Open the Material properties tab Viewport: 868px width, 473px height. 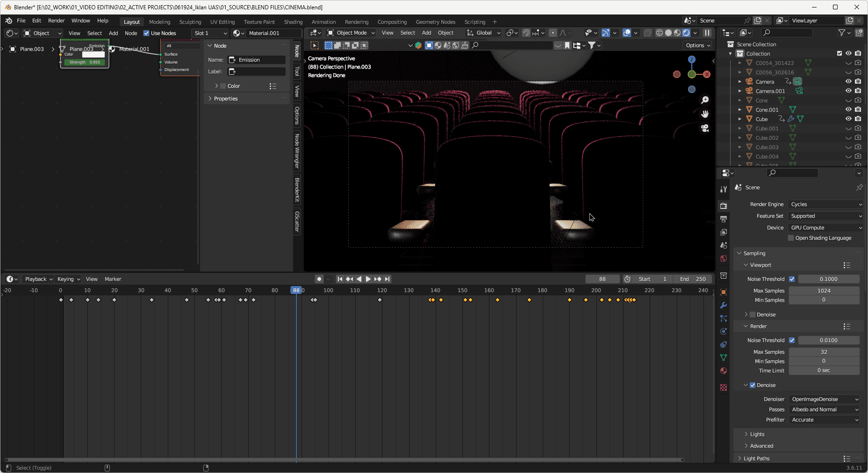pyautogui.click(x=724, y=371)
